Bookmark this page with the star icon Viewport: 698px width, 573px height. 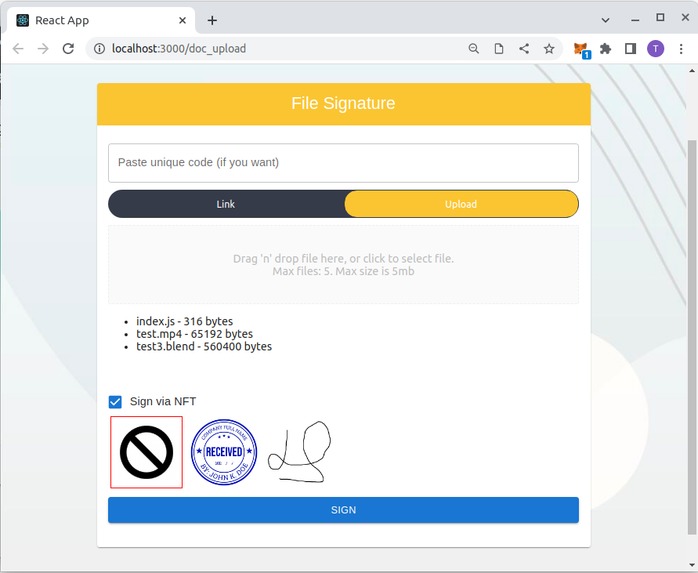(549, 49)
